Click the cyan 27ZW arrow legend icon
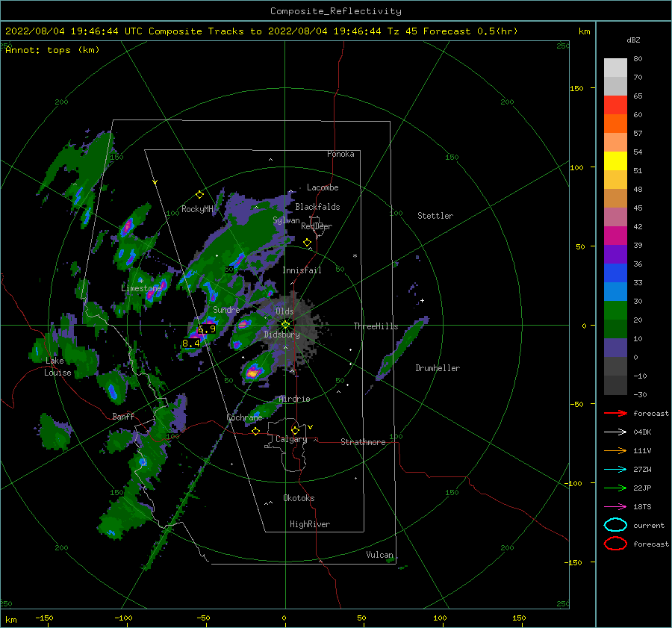672x628 pixels. point(615,470)
